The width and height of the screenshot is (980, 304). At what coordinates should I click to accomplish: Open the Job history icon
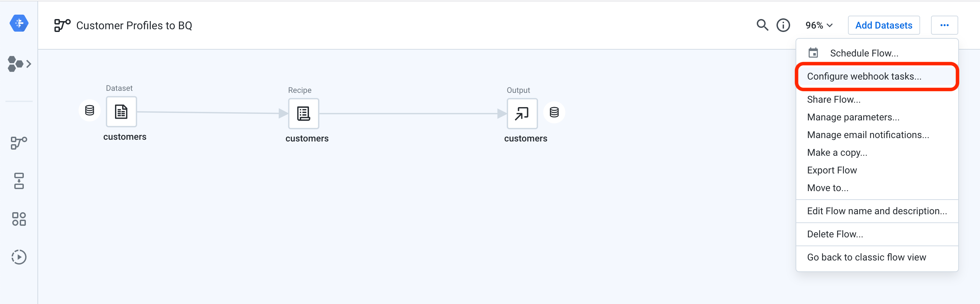click(x=19, y=257)
